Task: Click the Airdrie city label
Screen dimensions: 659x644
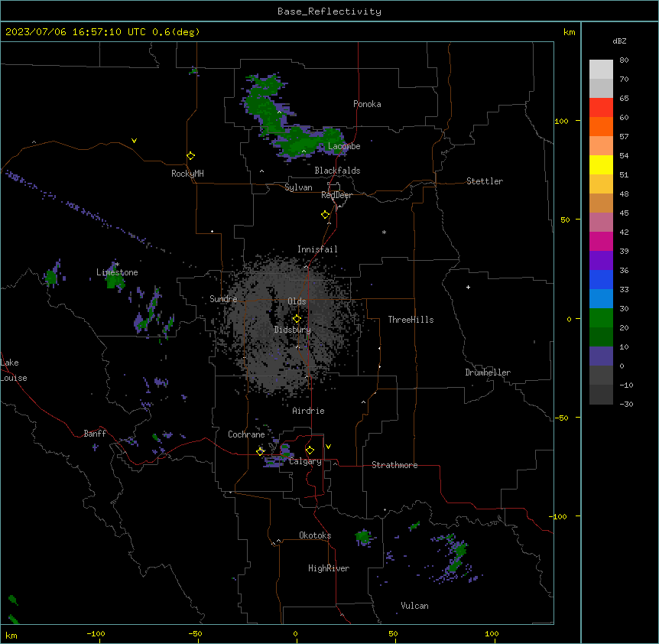Action: click(308, 411)
